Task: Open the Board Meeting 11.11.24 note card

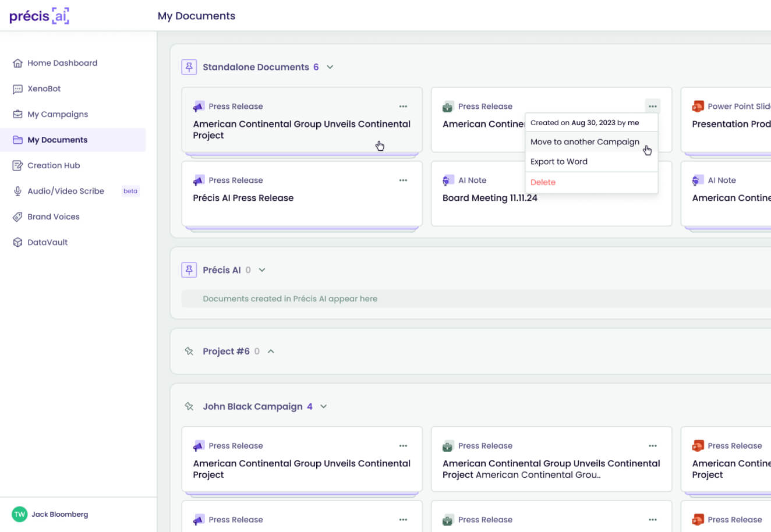Action: point(489,198)
